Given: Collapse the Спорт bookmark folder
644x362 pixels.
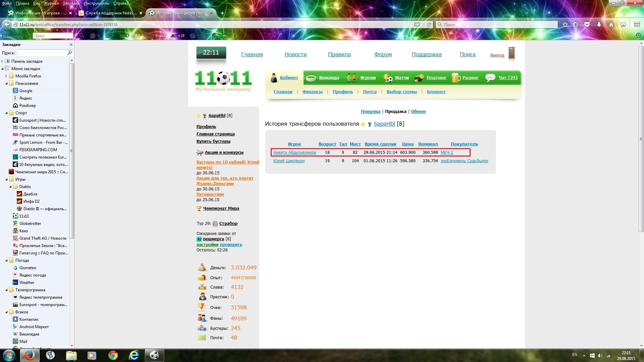Looking at the screenshot, I should (6, 113).
